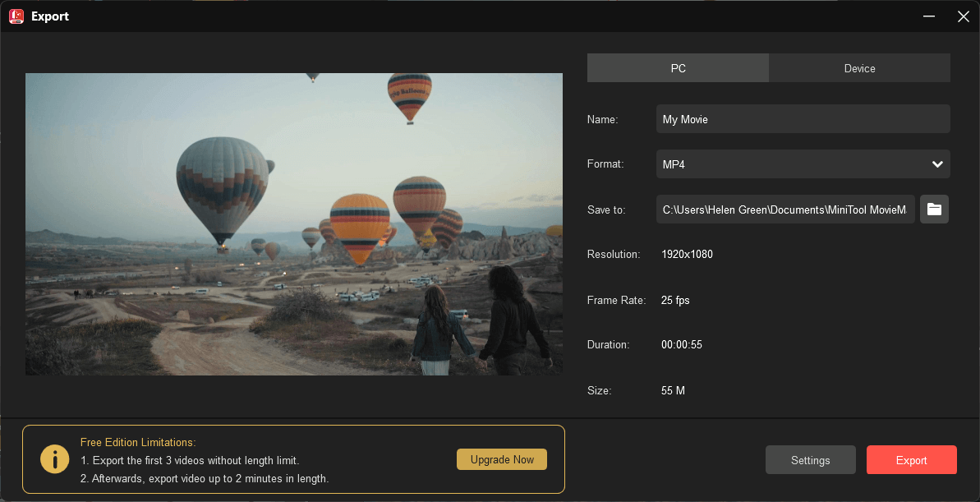This screenshot has width=980, height=502.
Task: Click the 'export video up to 2 minutes' line
Action: tap(205, 479)
